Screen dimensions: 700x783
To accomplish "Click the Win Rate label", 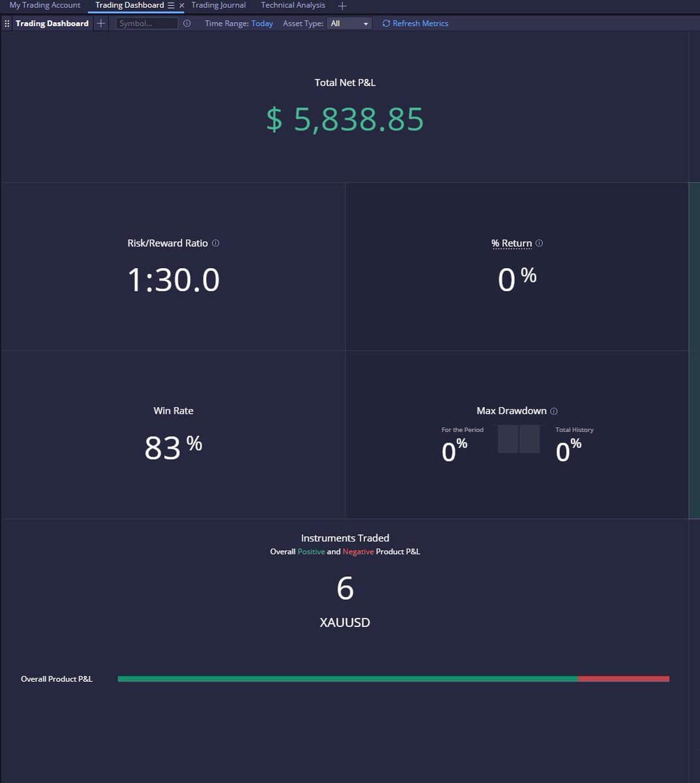I will pos(174,410).
